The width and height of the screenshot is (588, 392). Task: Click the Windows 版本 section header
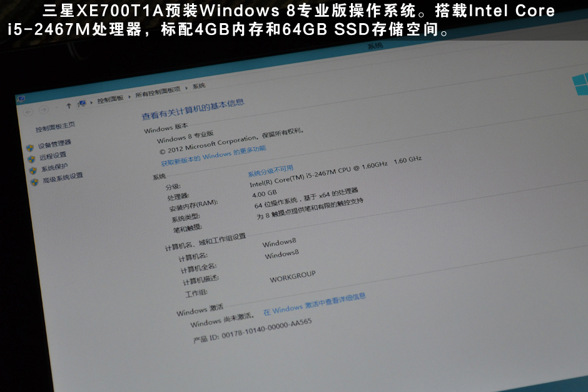(166, 128)
